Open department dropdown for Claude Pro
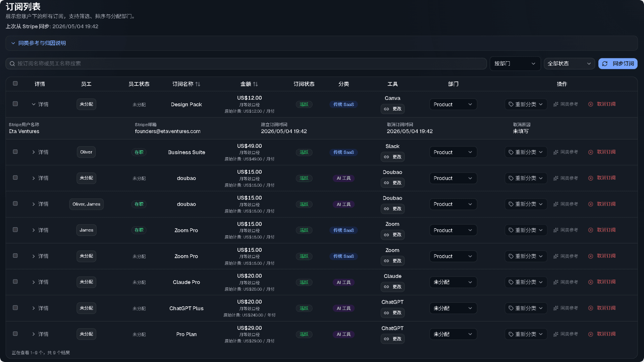 tap(453, 282)
